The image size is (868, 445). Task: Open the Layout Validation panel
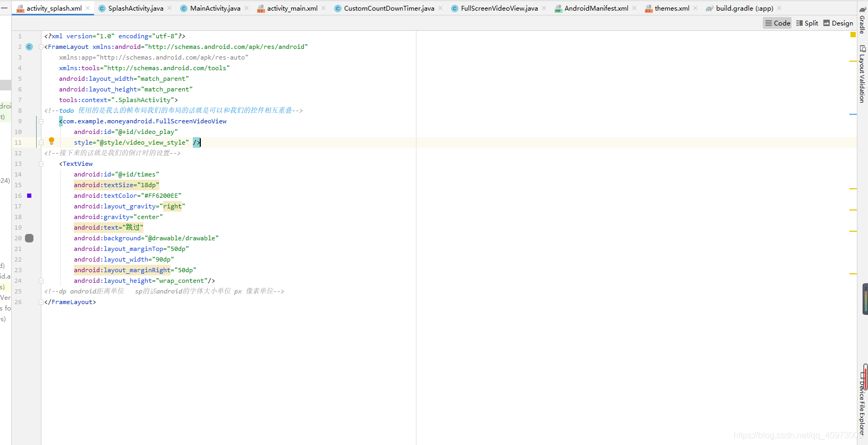point(862,74)
